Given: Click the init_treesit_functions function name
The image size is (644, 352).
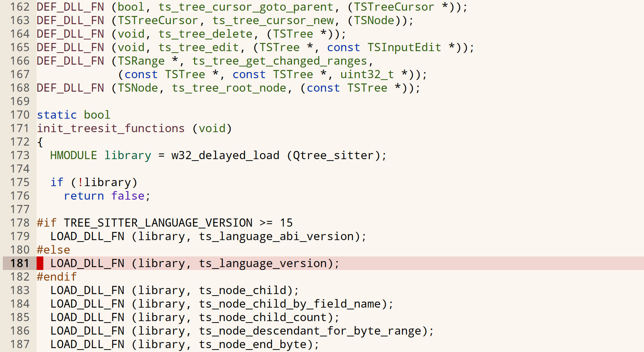Looking at the screenshot, I should point(111,128).
